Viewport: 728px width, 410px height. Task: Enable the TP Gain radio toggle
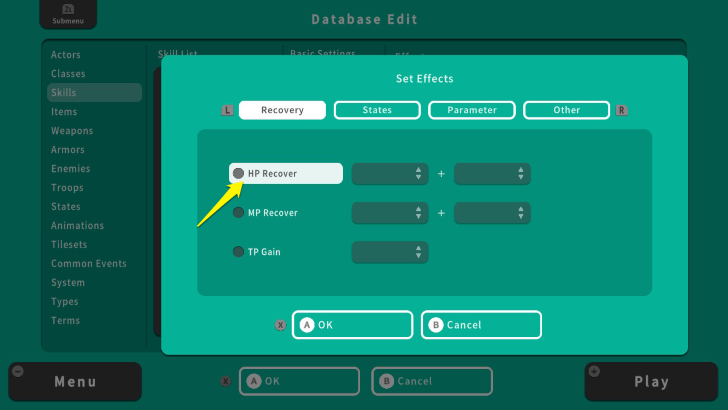[x=238, y=252]
